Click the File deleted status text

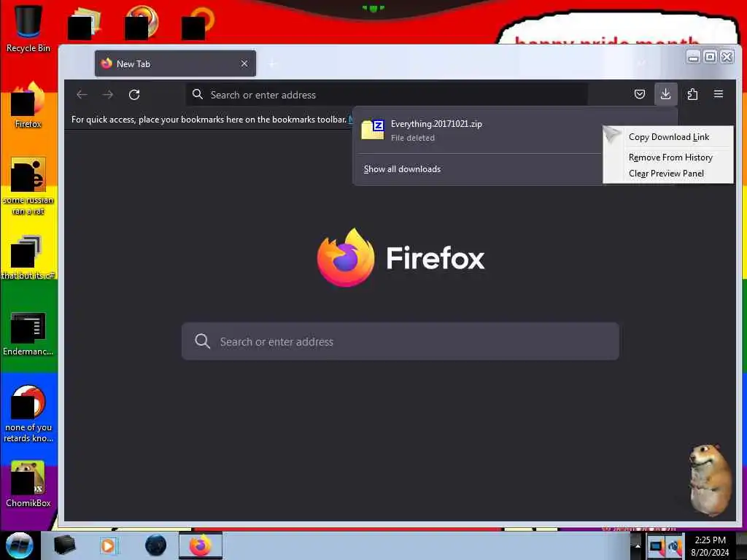pos(413,138)
